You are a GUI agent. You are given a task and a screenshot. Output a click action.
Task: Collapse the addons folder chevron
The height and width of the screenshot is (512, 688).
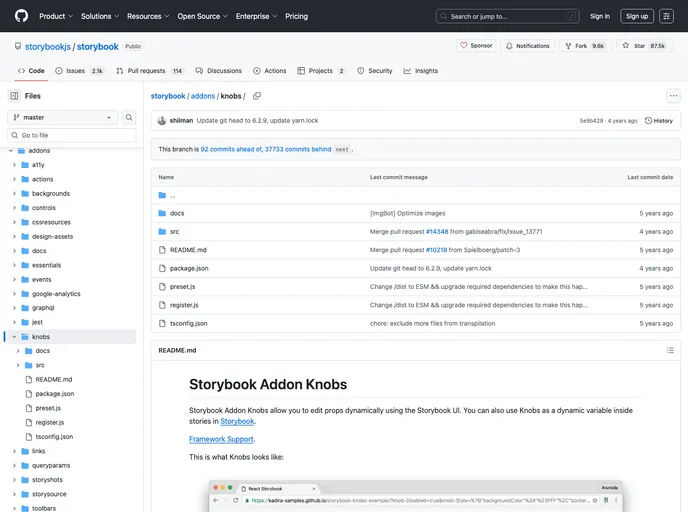11,150
